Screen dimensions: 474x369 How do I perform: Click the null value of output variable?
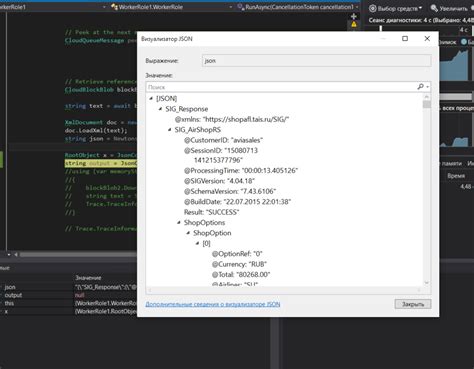tap(79, 295)
